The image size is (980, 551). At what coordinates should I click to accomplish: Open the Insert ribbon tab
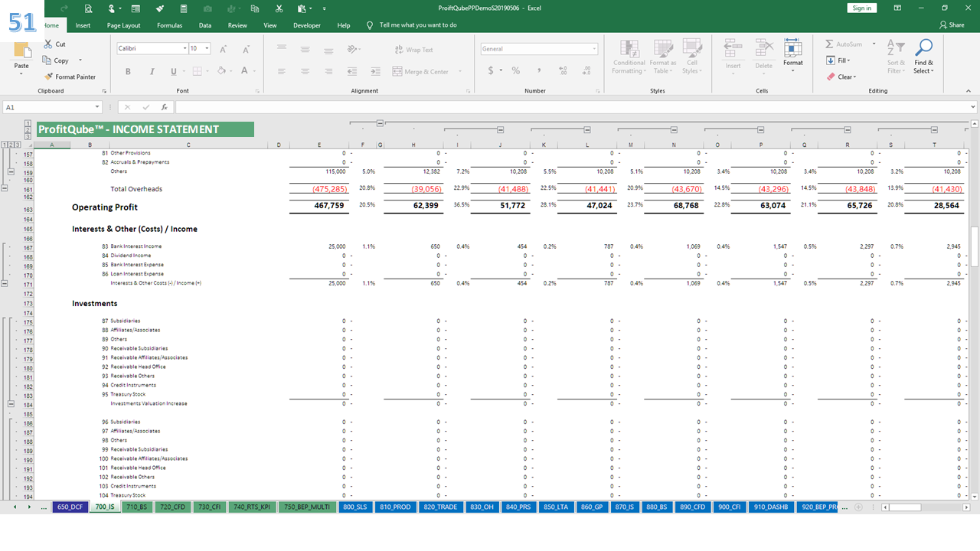point(83,25)
